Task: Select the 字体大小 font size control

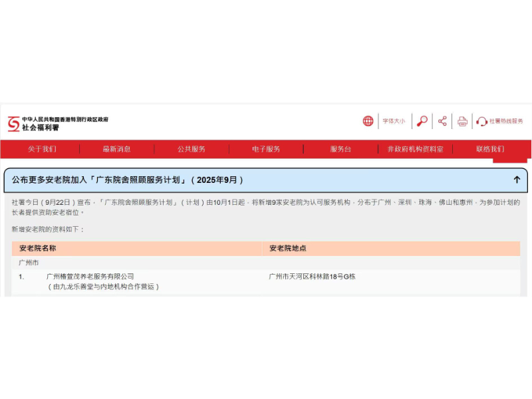Action: (x=393, y=121)
